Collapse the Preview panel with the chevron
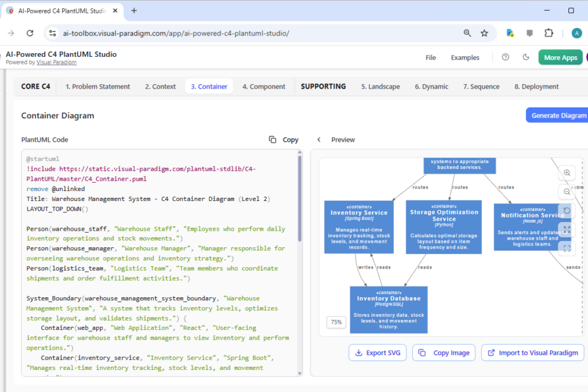Viewport: 588px width, 392px height. click(x=319, y=140)
